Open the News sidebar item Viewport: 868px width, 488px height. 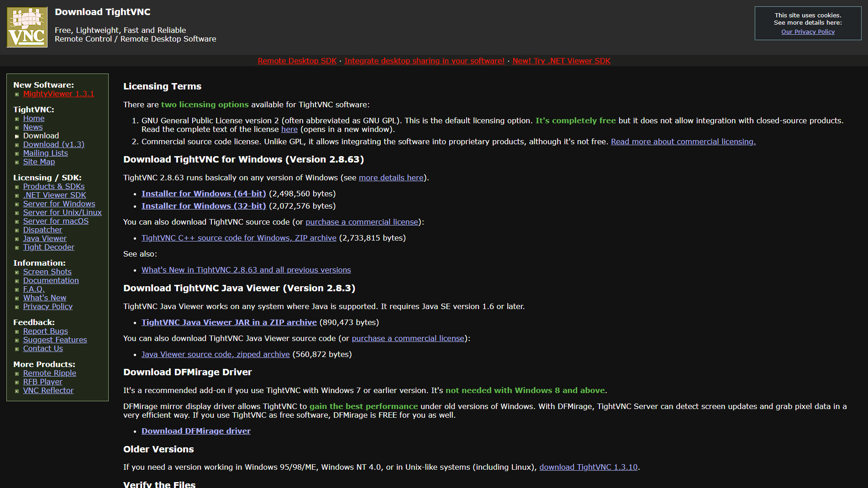(33, 127)
